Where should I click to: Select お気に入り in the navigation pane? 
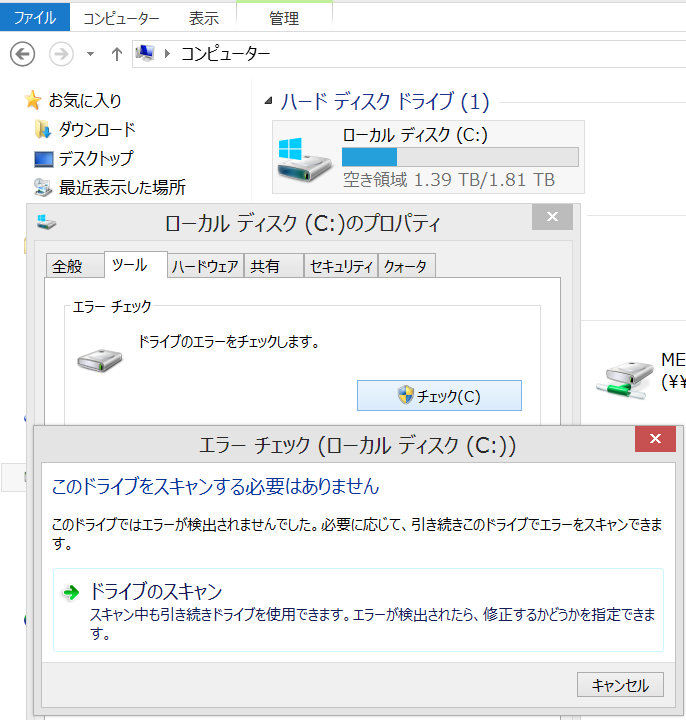point(85,101)
